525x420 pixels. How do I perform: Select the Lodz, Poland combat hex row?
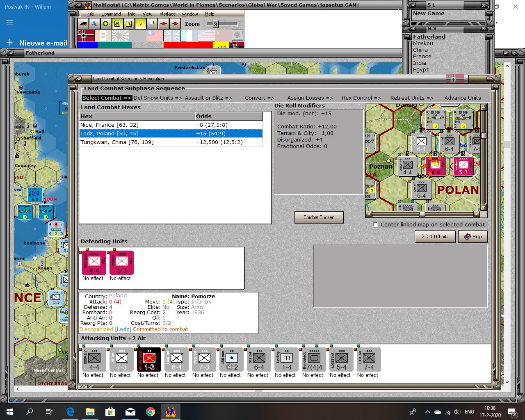[x=171, y=133]
